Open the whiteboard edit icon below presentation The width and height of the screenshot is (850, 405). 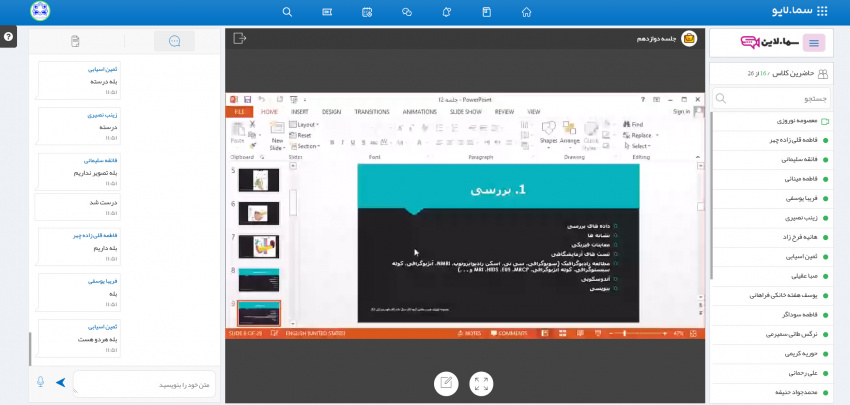tap(446, 383)
